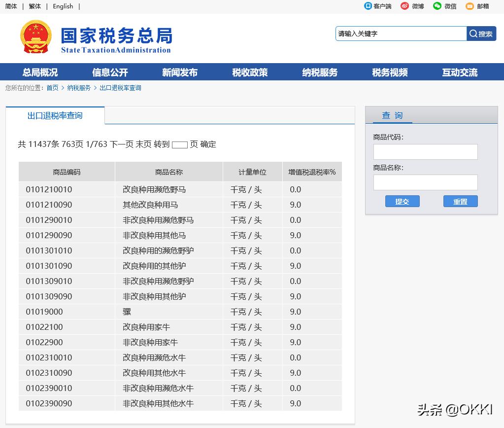Screen dimensions: 504x428
Task: Click the national emblem logo
Action: coord(36,38)
